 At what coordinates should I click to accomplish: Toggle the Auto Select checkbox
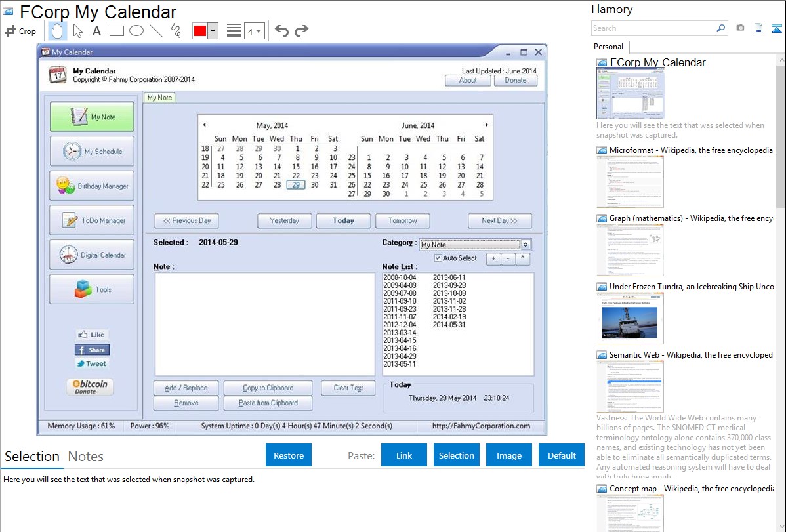coord(438,258)
